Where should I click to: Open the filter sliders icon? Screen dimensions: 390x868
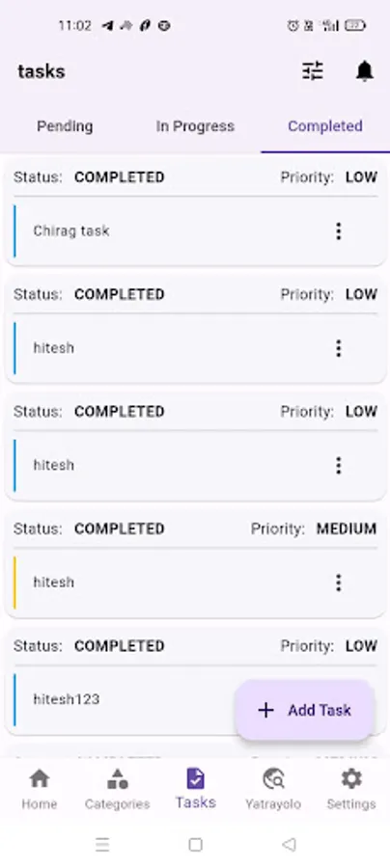pyautogui.click(x=313, y=70)
